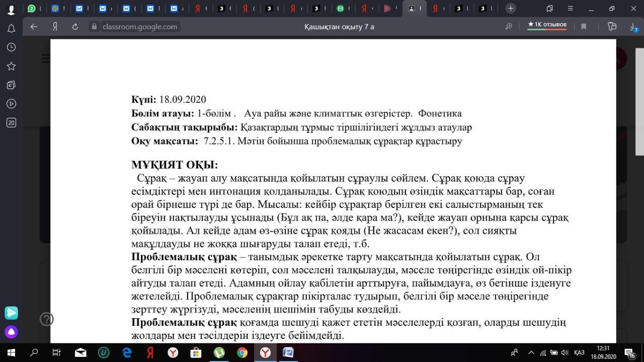Launch Alice voice assistant purple icon
The height and width of the screenshot is (362, 644).
[11, 332]
